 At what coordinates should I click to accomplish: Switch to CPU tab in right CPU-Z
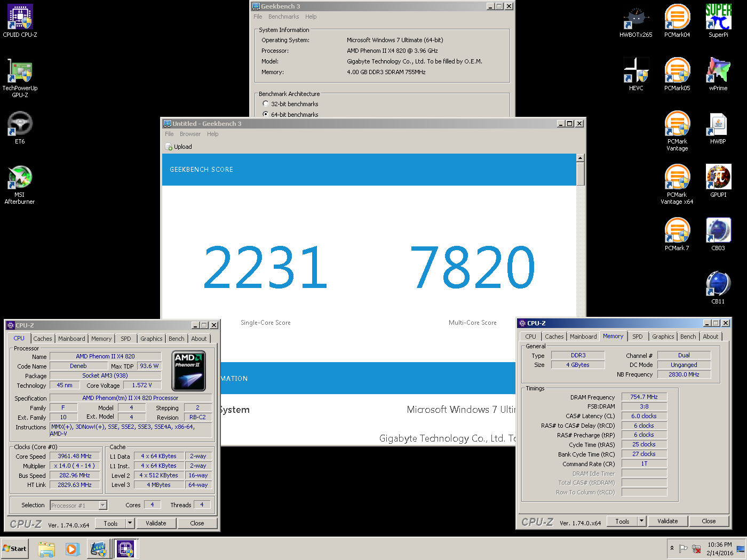click(530, 337)
